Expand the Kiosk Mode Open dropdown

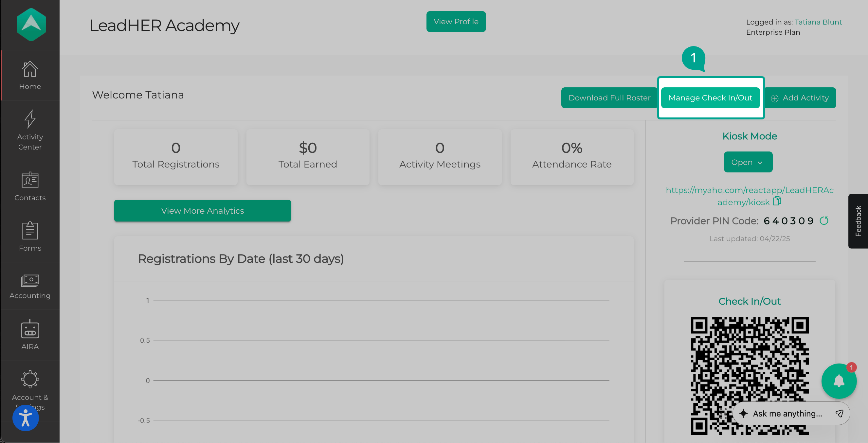pyautogui.click(x=748, y=162)
